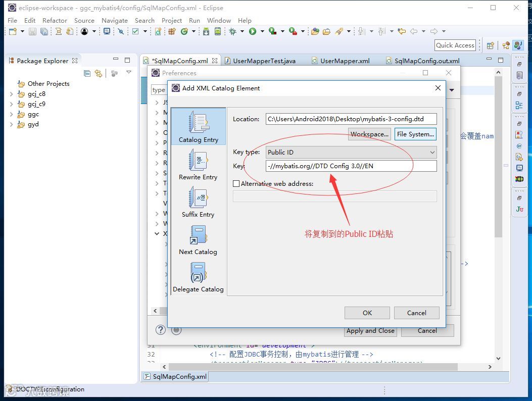The height and width of the screenshot is (401, 532).
Task: Click the Workspace... button
Action: click(369, 134)
